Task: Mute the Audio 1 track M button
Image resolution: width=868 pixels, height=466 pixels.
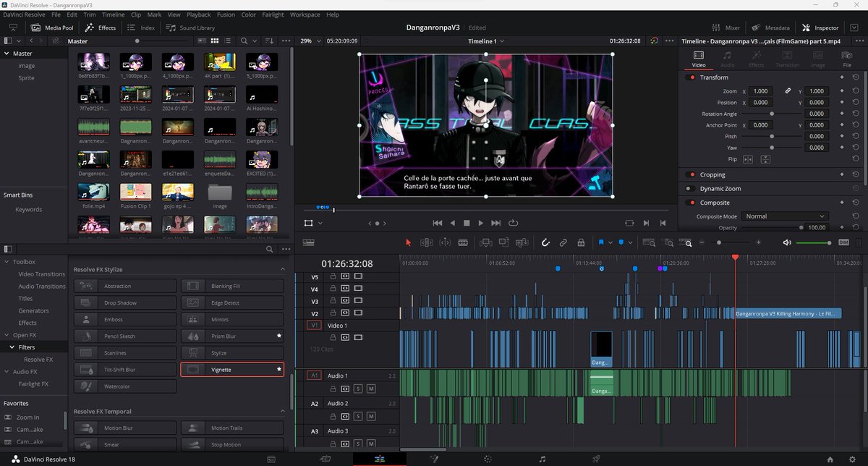Action: [x=371, y=389]
